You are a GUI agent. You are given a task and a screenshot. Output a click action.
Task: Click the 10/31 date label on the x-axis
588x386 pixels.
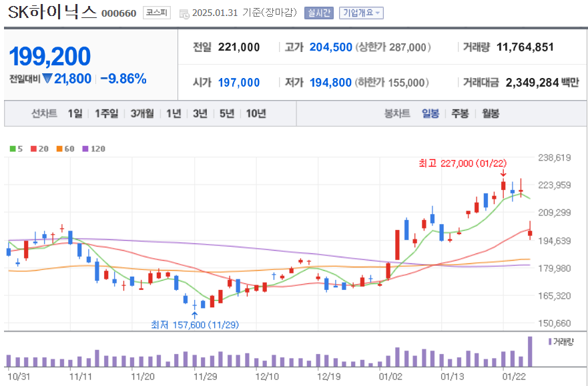(19, 377)
